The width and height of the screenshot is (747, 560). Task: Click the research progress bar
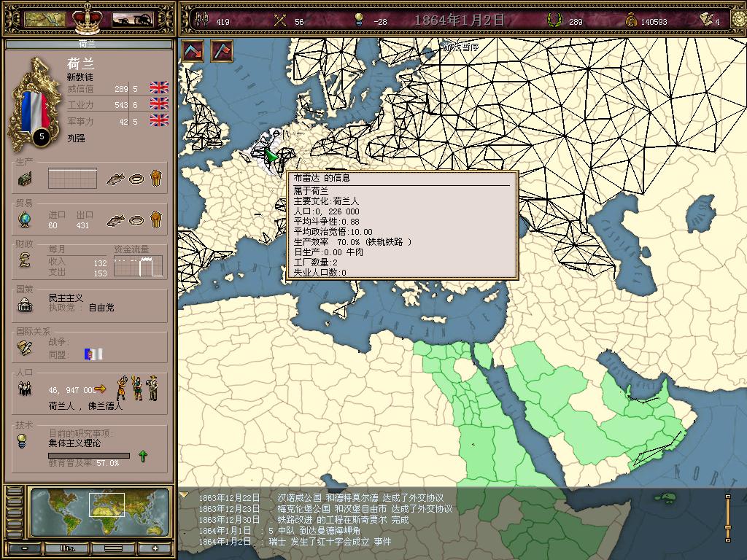click(x=88, y=455)
